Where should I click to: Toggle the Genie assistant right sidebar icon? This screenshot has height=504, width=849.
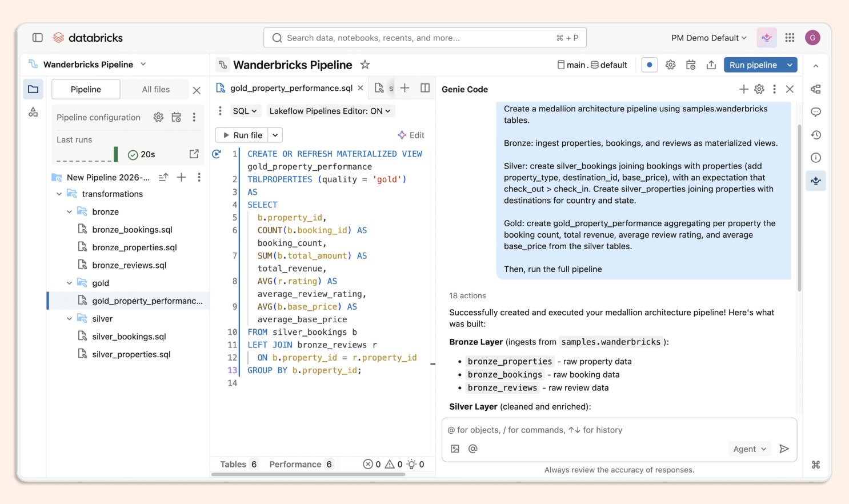tap(816, 181)
